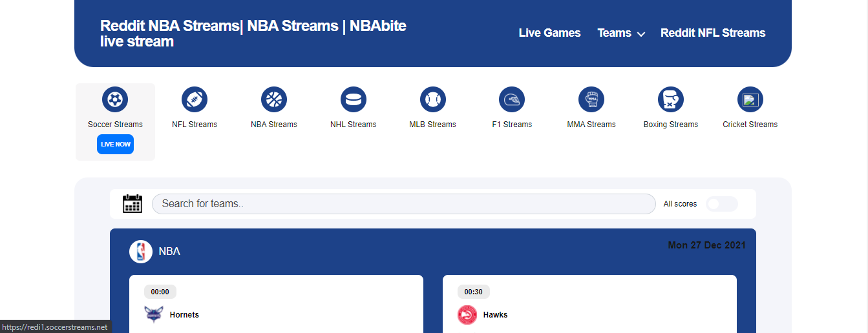Click the 00:00 game time badge

[x=160, y=292]
